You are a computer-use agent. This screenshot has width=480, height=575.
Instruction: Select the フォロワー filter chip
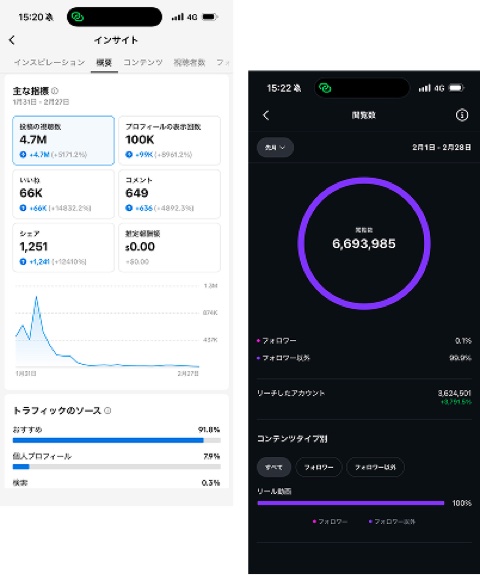tap(319, 467)
